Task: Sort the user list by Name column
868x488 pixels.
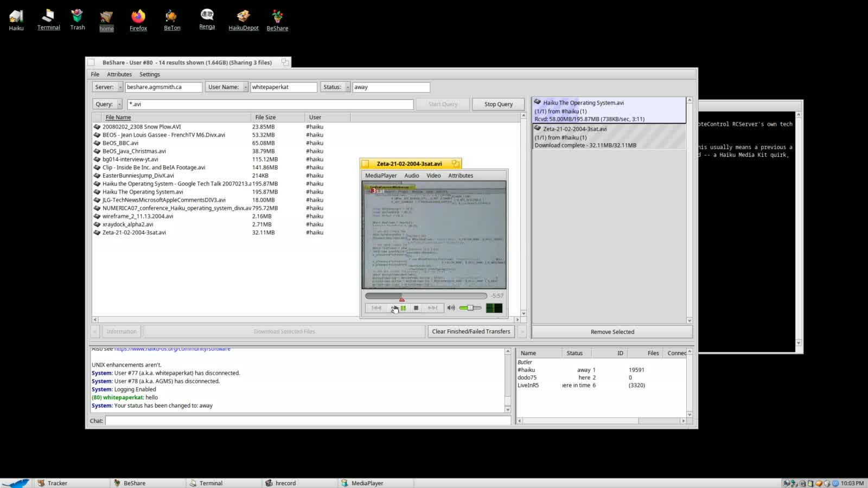Action: coord(538,353)
